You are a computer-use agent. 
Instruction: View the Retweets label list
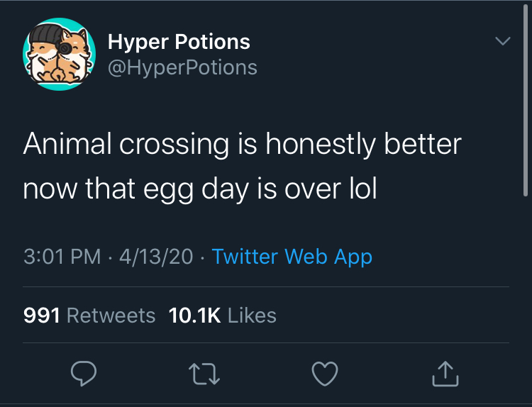tap(111, 316)
